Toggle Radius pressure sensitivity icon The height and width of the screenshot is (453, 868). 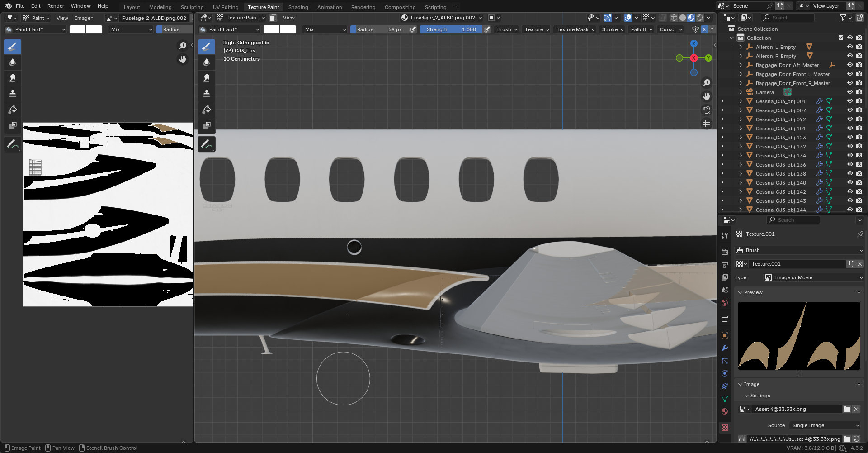[413, 29]
